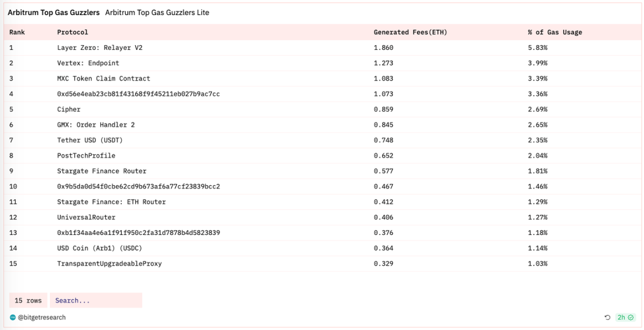The image size is (644, 330).
Task: Click the bitgetresearch avatar icon
Action: (x=13, y=317)
